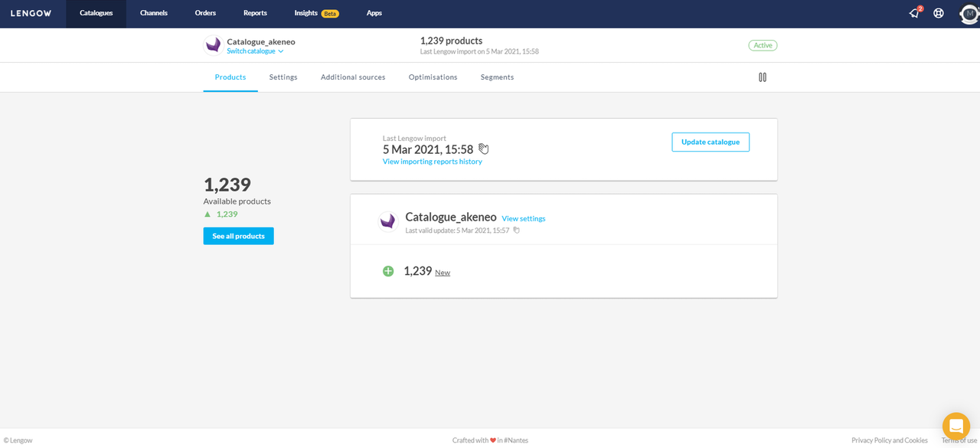980x448 pixels.
Task: Click the See all products button
Action: [x=238, y=236]
